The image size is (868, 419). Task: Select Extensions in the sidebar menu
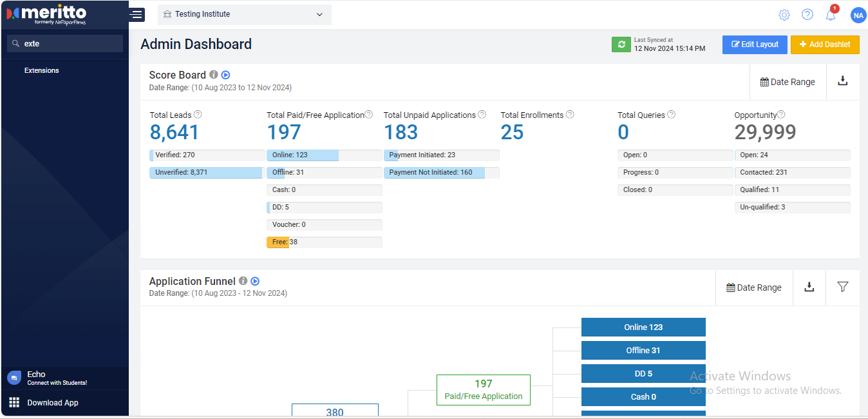pyautogui.click(x=42, y=70)
